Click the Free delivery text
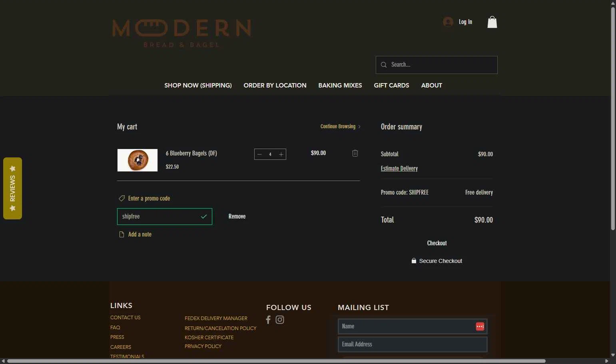Viewport: 616px width, 364px height. point(479,192)
